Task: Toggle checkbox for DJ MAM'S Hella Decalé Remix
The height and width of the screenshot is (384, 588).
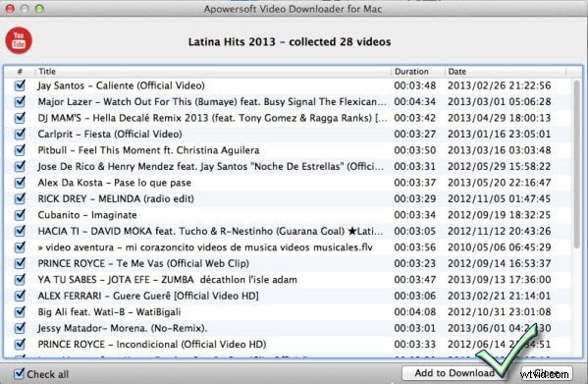Action: tap(20, 118)
